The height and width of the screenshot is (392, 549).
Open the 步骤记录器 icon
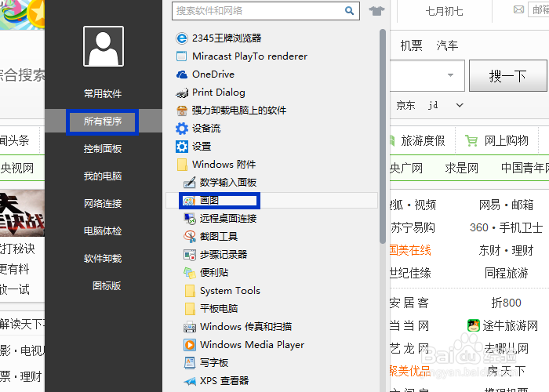click(x=190, y=255)
